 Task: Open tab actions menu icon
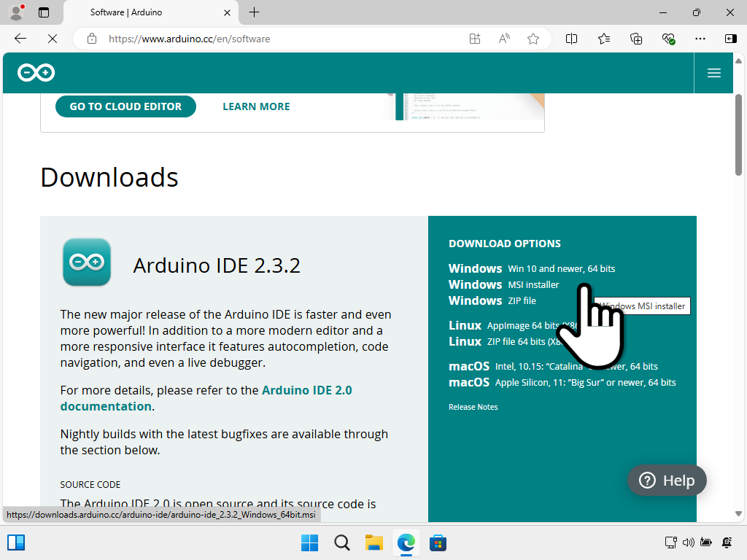44,12
